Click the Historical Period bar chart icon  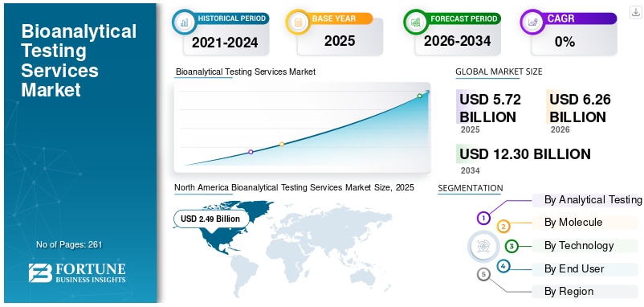[185, 22]
